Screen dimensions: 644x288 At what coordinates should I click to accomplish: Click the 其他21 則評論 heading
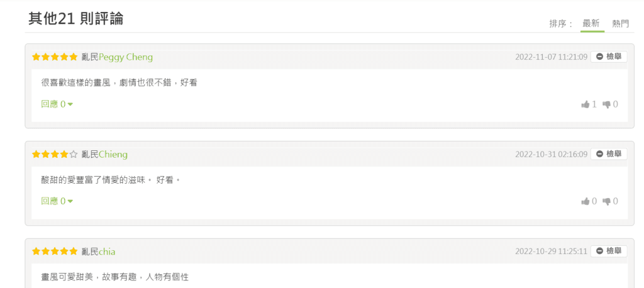pos(76,18)
